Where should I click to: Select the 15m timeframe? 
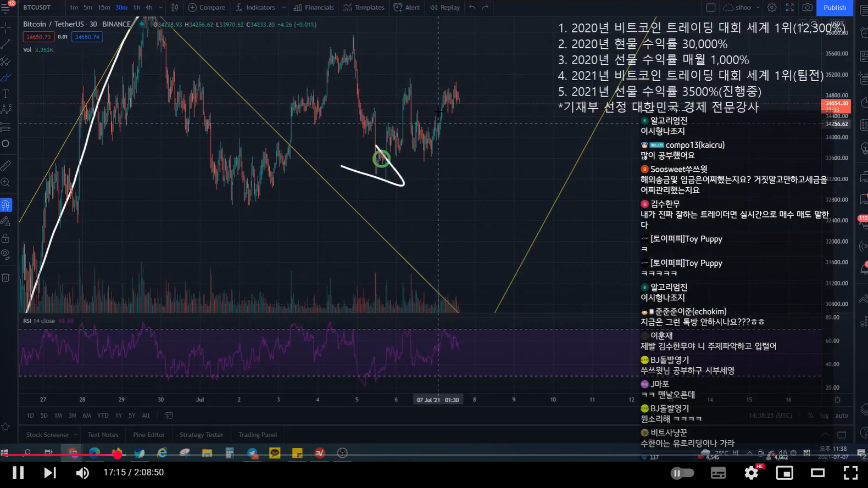104,8
